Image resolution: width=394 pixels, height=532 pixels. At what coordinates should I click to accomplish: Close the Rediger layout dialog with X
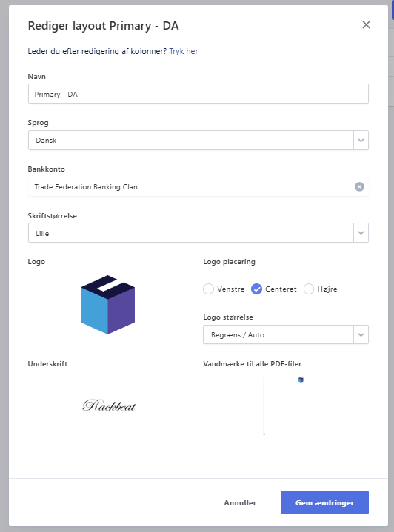(x=366, y=24)
